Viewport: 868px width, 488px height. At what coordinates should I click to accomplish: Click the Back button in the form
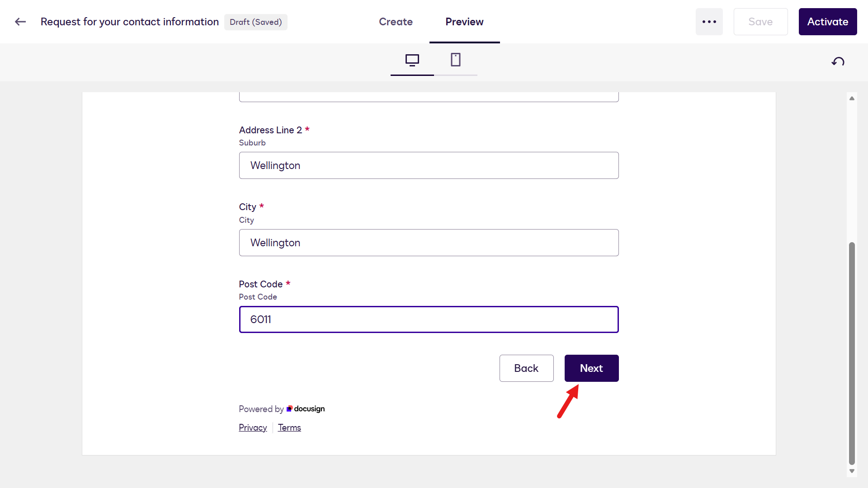coord(526,368)
